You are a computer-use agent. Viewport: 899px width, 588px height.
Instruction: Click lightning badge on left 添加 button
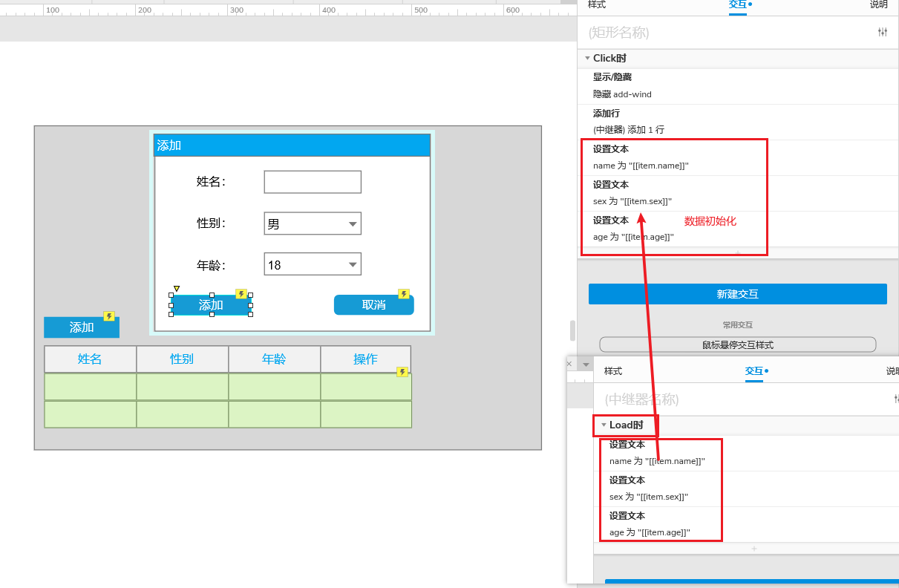[109, 316]
